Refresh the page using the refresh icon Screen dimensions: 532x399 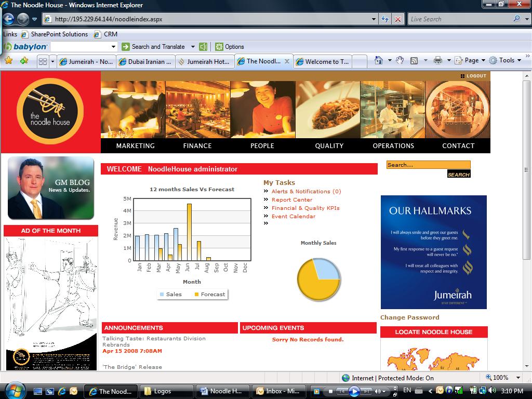pyautogui.click(x=385, y=19)
